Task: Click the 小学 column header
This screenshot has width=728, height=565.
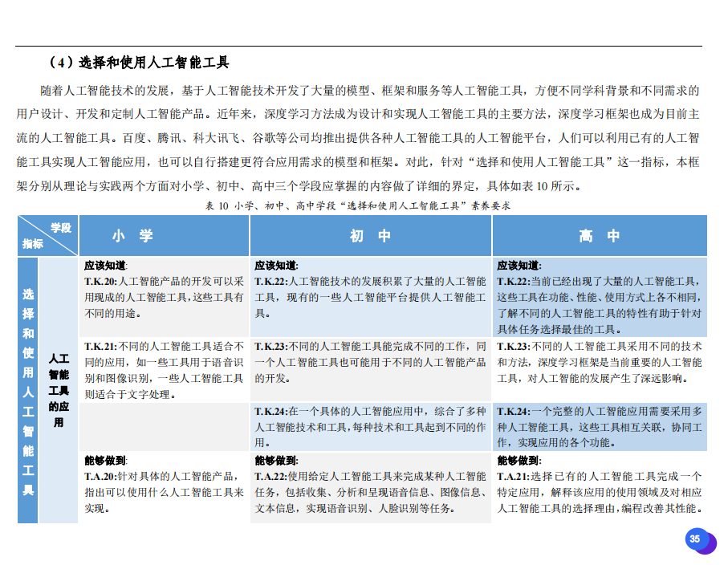Action: [x=132, y=236]
